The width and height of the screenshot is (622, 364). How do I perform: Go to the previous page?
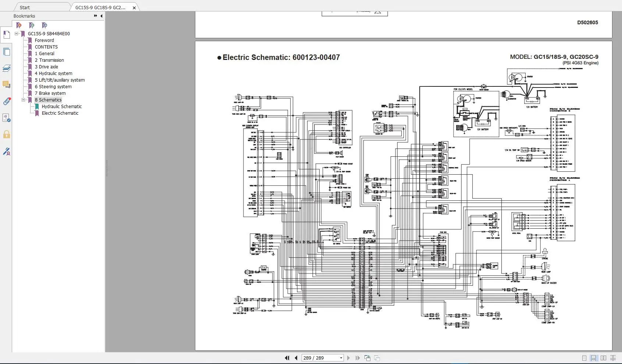pyautogui.click(x=296, y=358)
